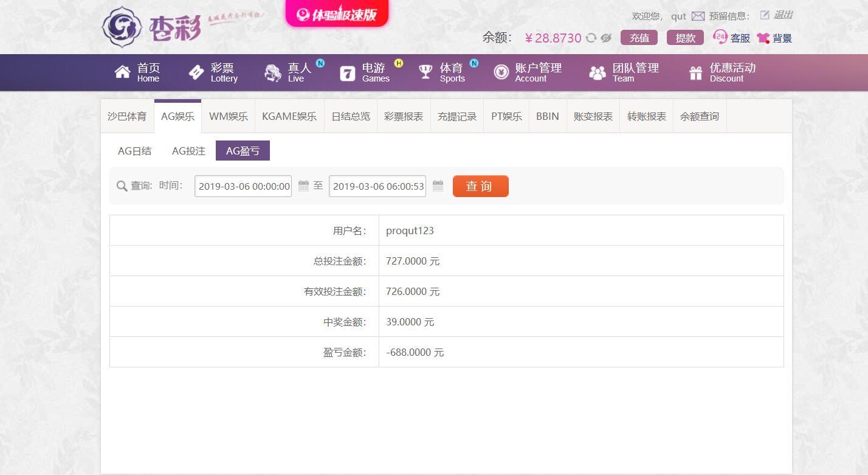Refresh the balance with the circular arrows
The width and height of the screenshot is (868, 475).
(591, 38)
